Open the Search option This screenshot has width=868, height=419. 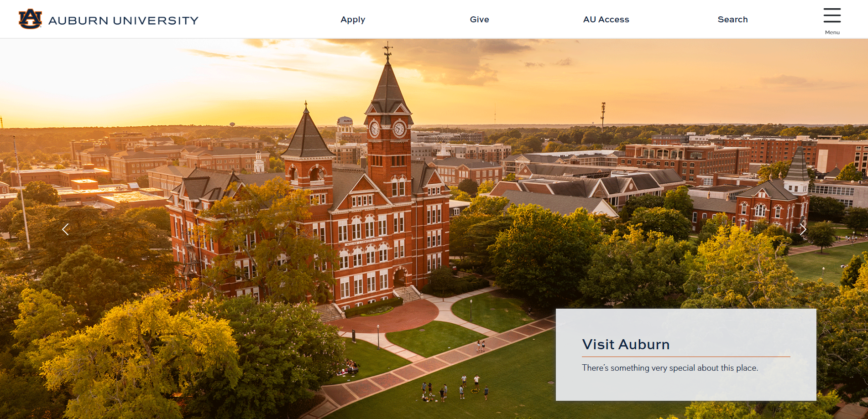click(x=732, y=20)
